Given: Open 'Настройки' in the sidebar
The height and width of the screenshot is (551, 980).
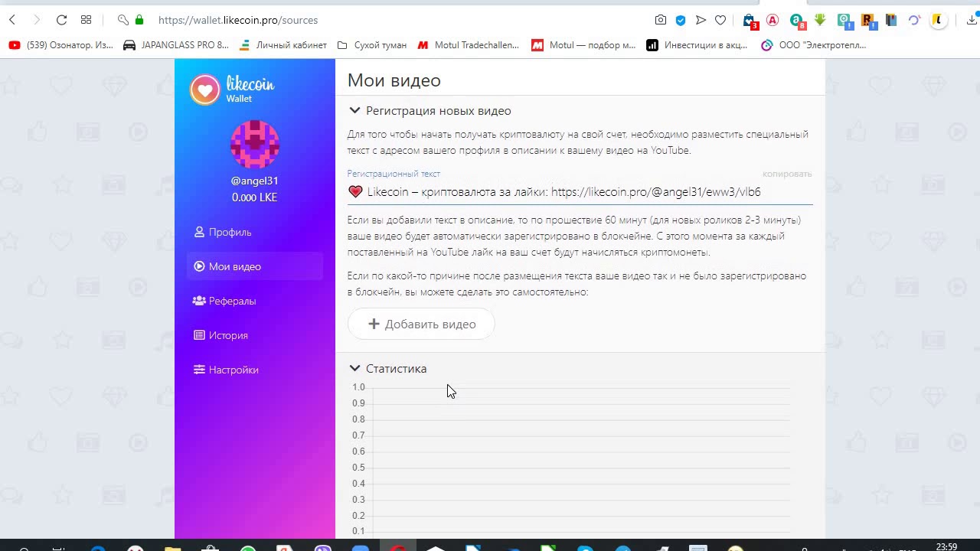Looking at the screenshot, I should 255,370.
